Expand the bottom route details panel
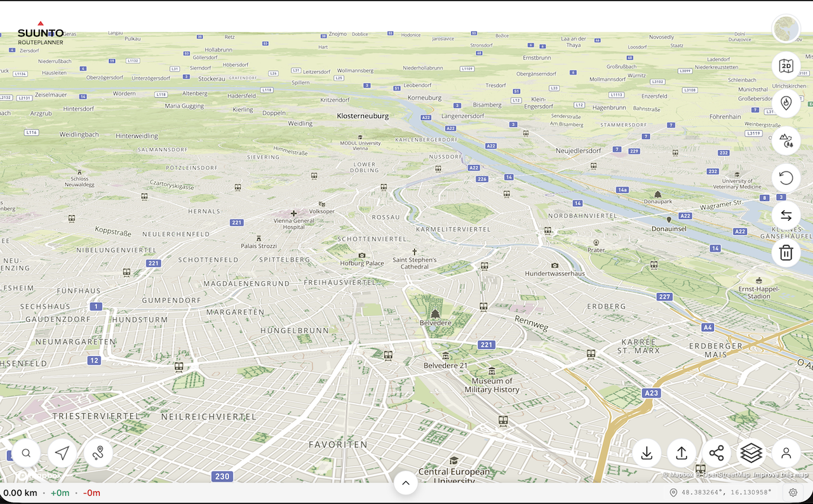The image size is (813, 504). pyautogui.click(x=406, y=482)
